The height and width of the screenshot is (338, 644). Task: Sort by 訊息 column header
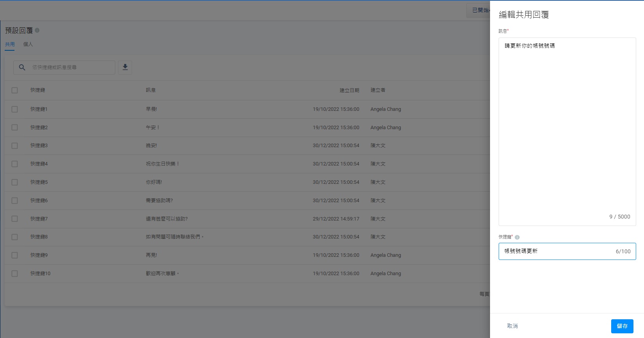click(x=151, y=90)
